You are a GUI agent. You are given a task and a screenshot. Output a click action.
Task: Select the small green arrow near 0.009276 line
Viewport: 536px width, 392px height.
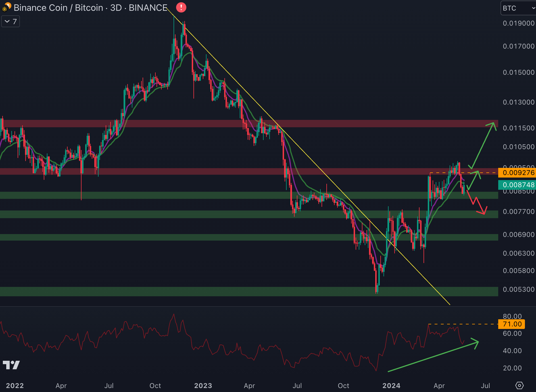(x=473, y=180)
